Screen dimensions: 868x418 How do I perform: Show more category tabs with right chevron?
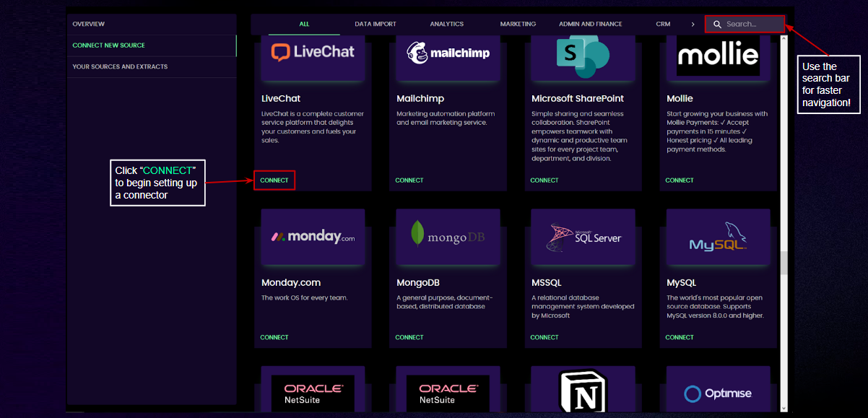pyautogui.click(x=693, y=25)
